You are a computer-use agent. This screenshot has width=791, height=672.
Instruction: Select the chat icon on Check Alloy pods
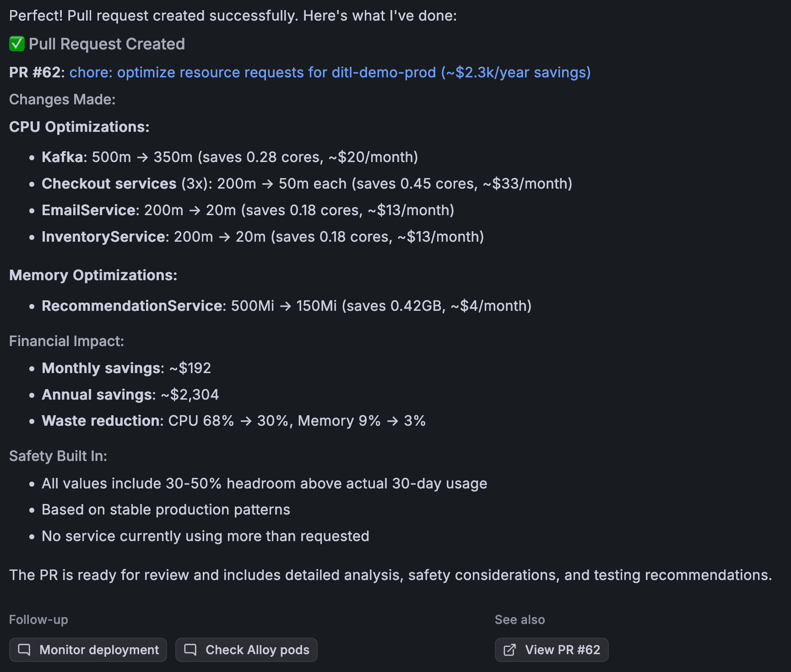click(x=190, y=649)
